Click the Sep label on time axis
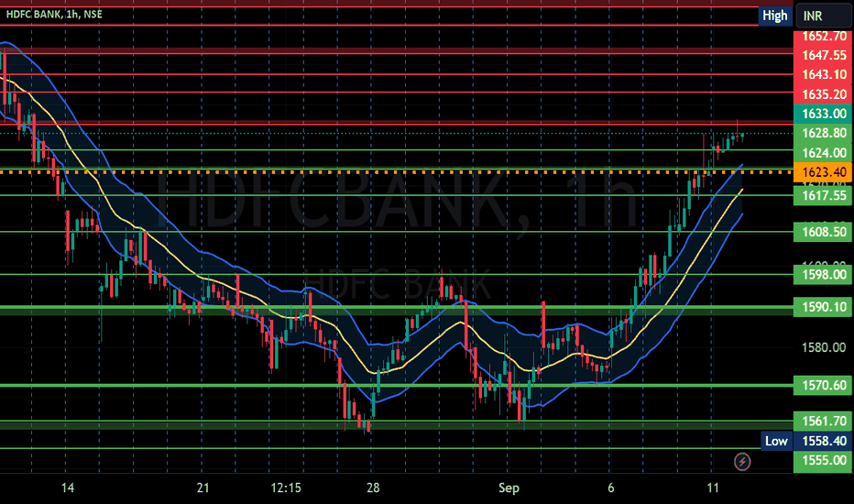This screenshot has height=504, width=854. [509, 488]
